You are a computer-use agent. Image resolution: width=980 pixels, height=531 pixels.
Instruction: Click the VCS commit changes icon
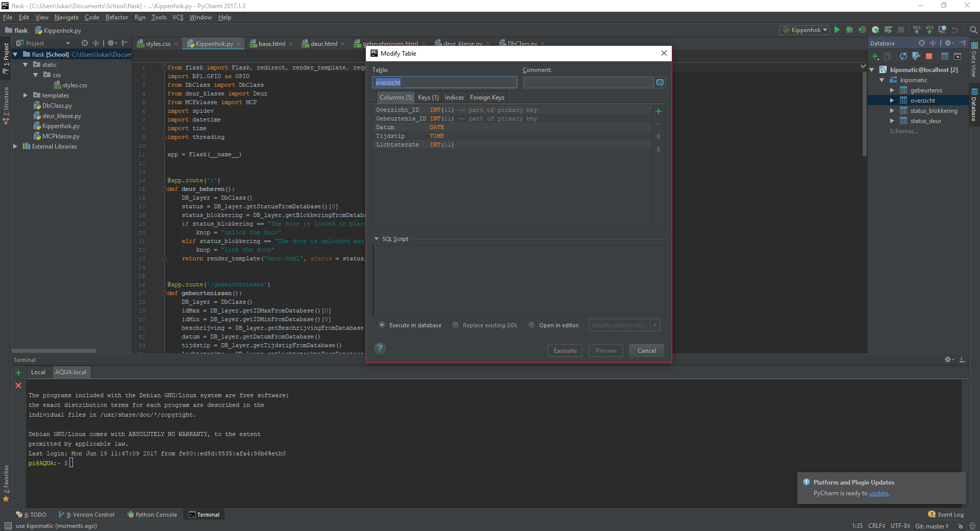click(929, 30)
